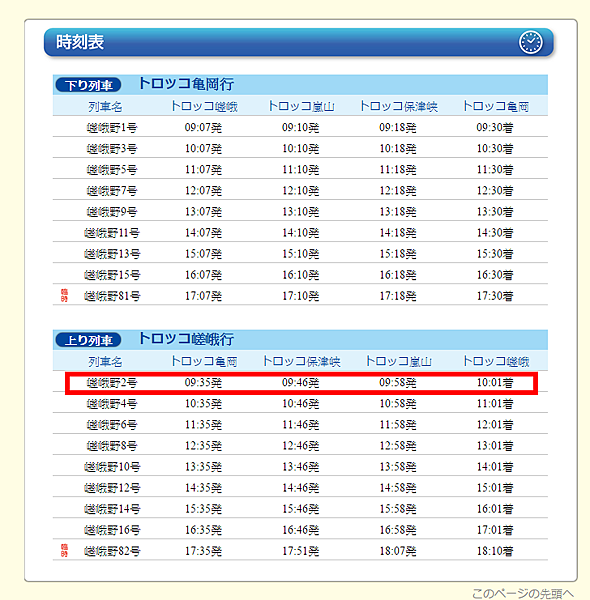Click トロッコ保津峡 column header in 上り列車 table
This screenshot has width=590, height=600.
[301, 361]
